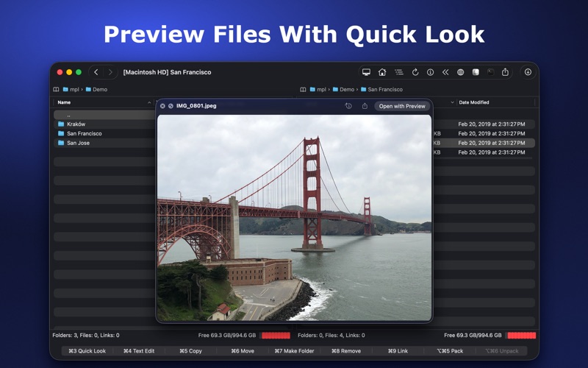Click 'Demo' in the left panel breadcrumb

(100, 89)
